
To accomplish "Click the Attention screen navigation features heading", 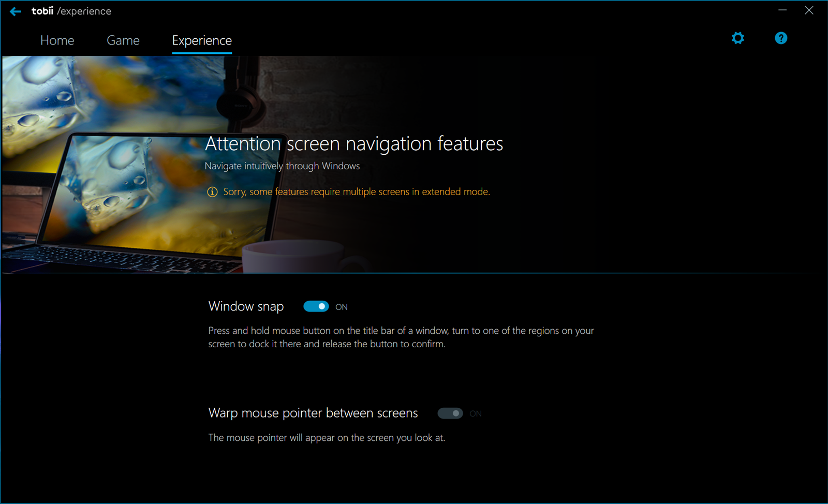I will pyautogui.click(x=354, y=144).
